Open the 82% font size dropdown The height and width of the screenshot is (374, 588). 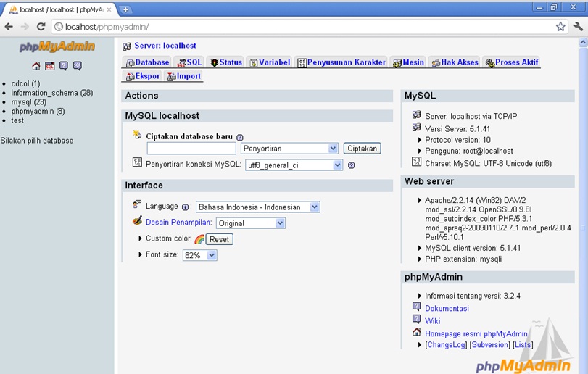(x=200, y=256)
